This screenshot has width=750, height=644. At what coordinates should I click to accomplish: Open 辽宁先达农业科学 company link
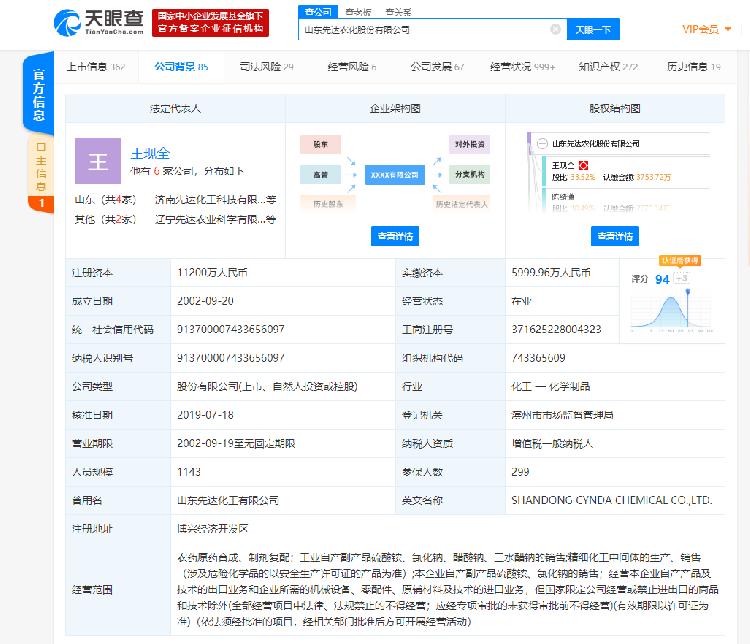[215, 220]
